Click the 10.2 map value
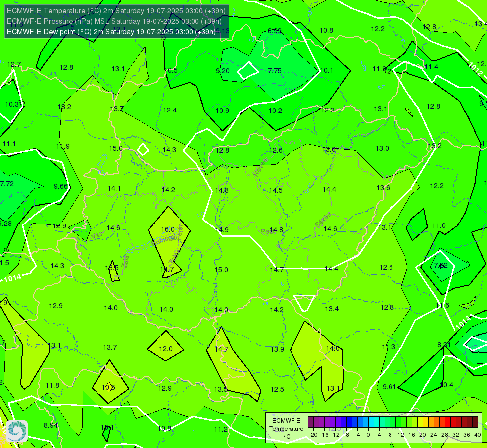Image resolution: width=487 pixels, height=448 pixels. click(275, 111)
